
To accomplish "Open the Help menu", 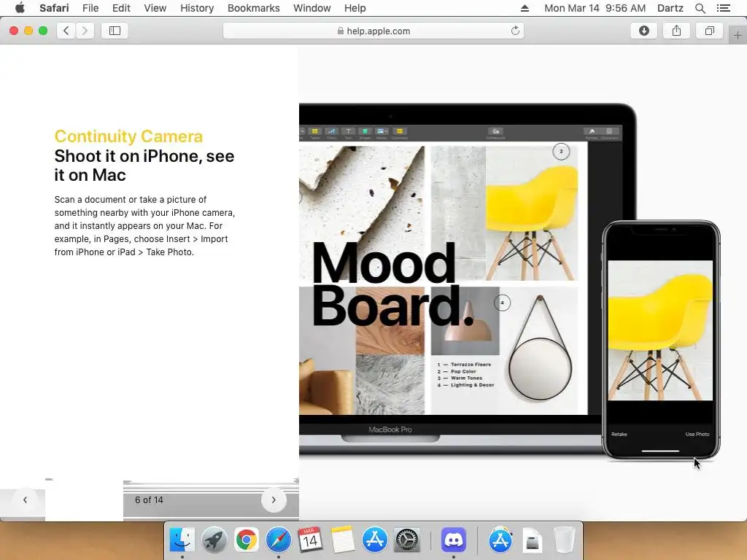I will pos(355,8).
